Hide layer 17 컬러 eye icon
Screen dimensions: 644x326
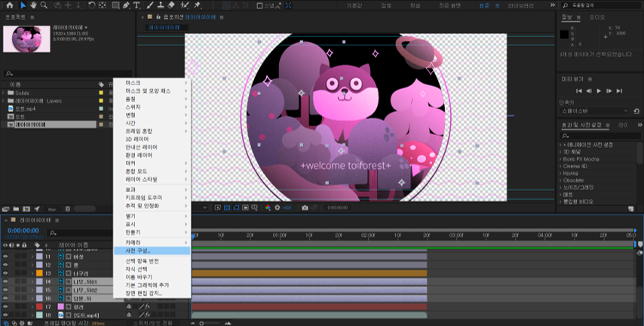coord(5,306)
